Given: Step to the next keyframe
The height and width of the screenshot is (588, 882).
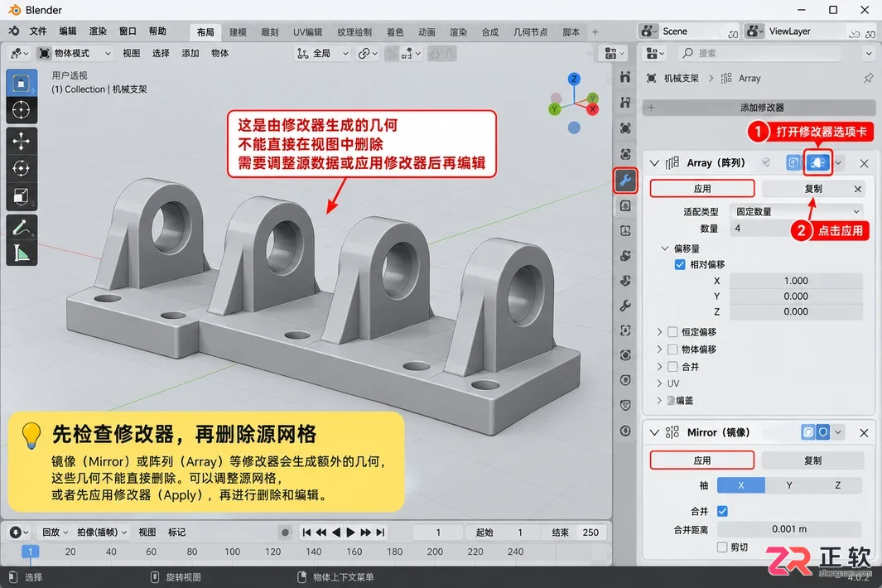Looking at the screenshot, I should coord(365,533).
